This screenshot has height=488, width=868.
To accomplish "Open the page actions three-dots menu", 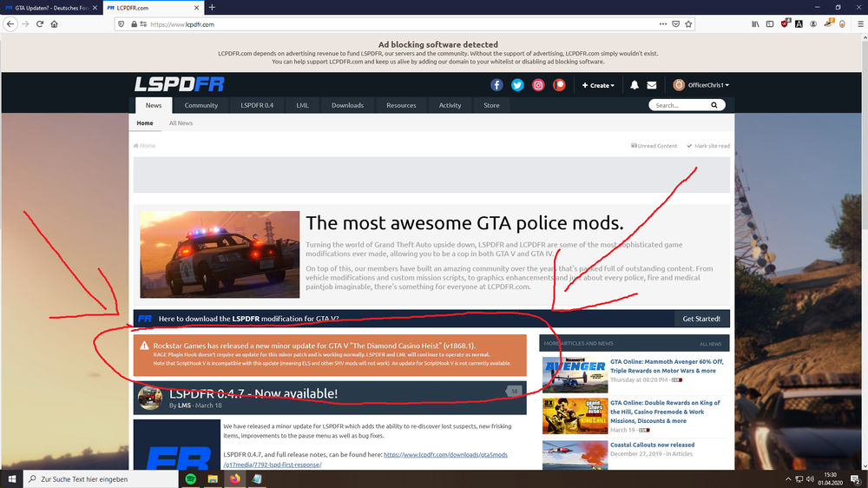I will coord(662,23).
